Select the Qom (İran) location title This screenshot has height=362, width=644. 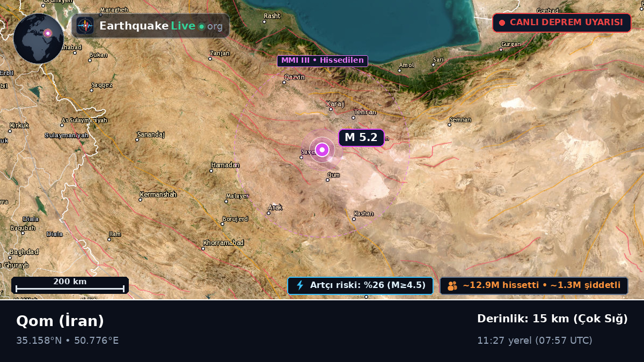point(60,321)
